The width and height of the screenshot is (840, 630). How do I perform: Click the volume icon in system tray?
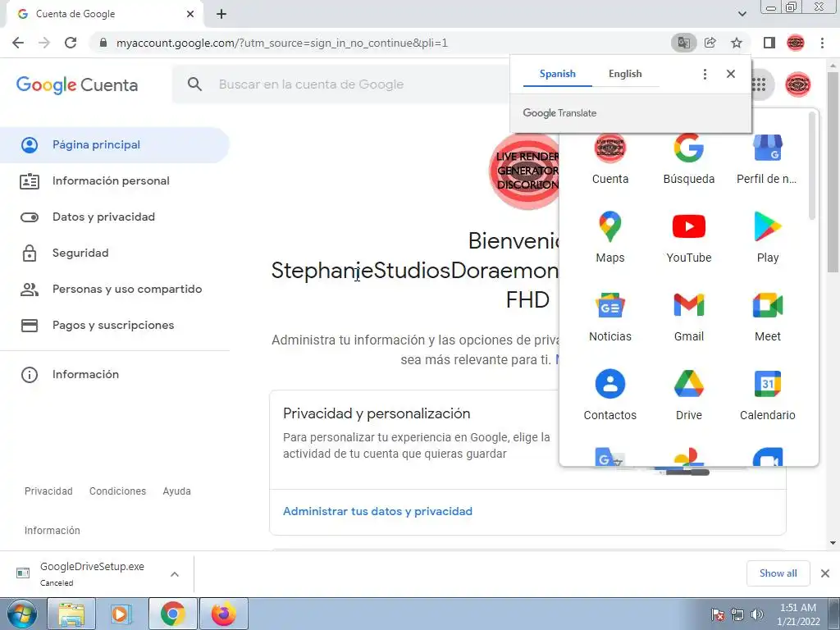(756, 614)
